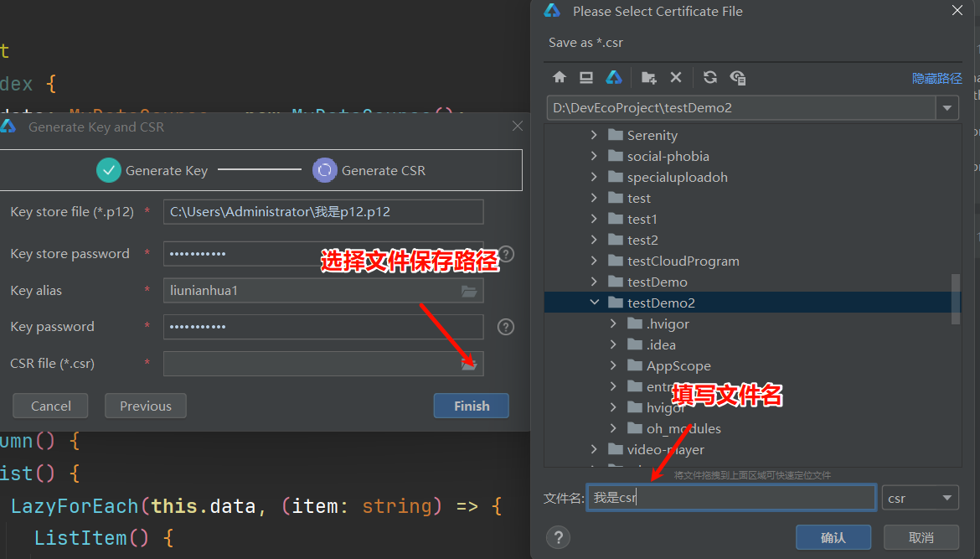Screen dimensions: 980x559
Task: Focus the Key password field
Action: [x=323, y=327]
